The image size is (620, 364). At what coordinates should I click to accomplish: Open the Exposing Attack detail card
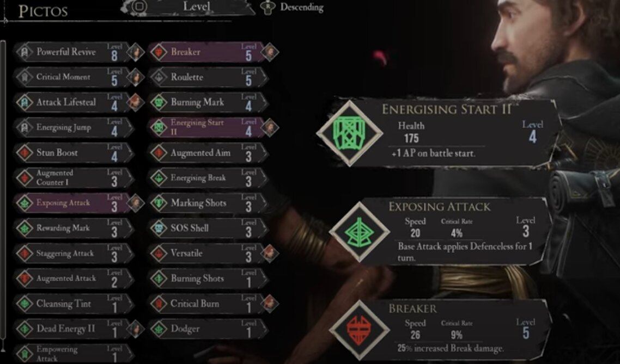(x=439, y=232)
